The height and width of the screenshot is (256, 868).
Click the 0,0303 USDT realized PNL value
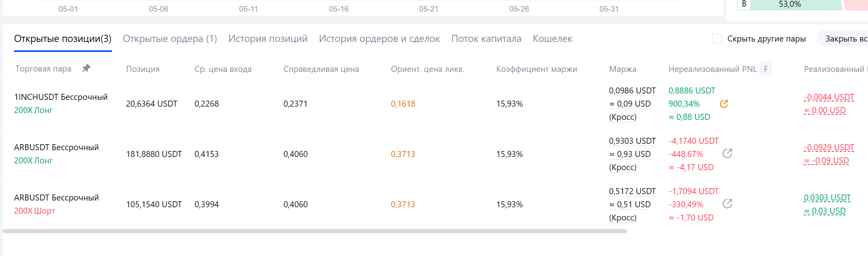click(x=827, y=198)
